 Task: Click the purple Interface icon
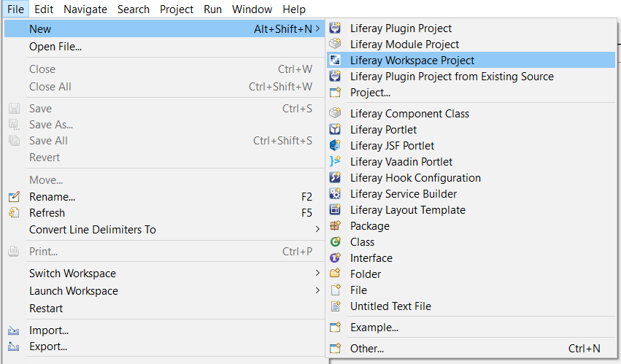[335, 257]
